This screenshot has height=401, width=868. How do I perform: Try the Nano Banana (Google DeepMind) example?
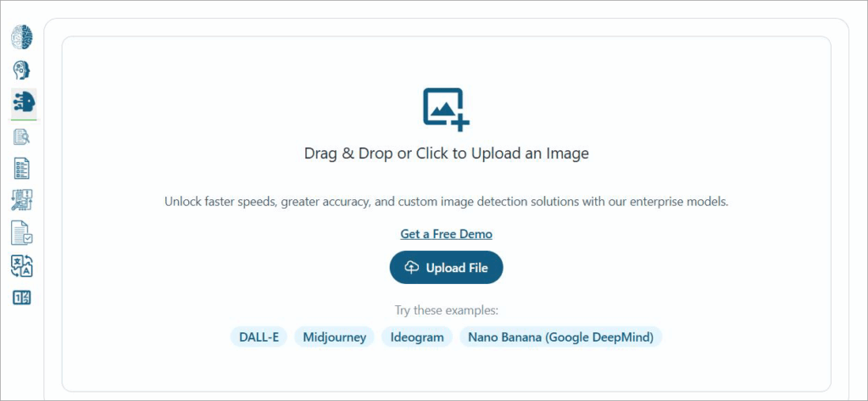[561, 337]
